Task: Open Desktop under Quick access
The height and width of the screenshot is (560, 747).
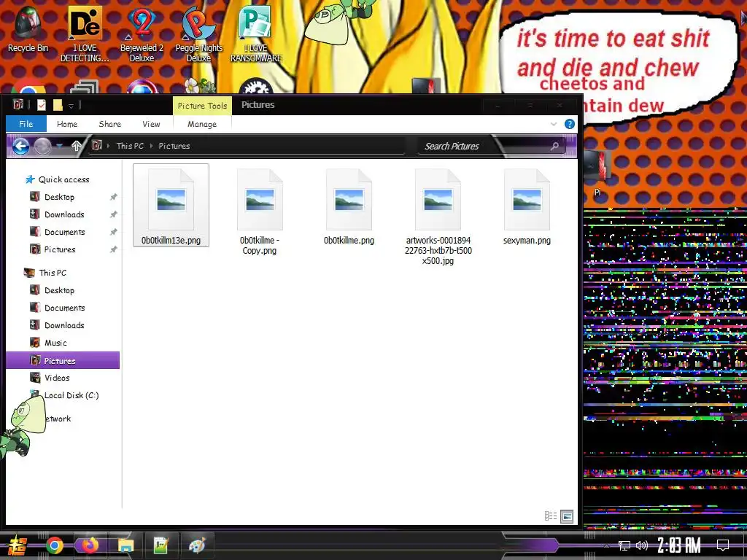Action: (59, 197)
